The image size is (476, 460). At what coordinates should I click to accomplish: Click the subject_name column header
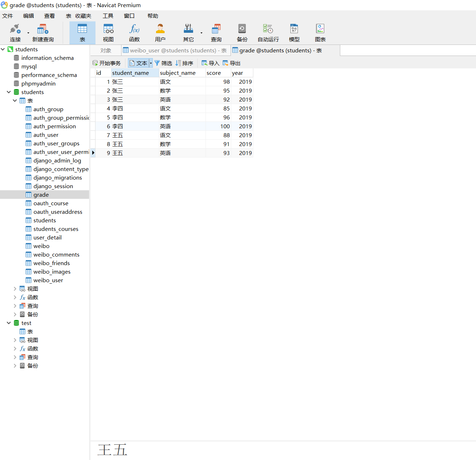[x=182, y=73]
